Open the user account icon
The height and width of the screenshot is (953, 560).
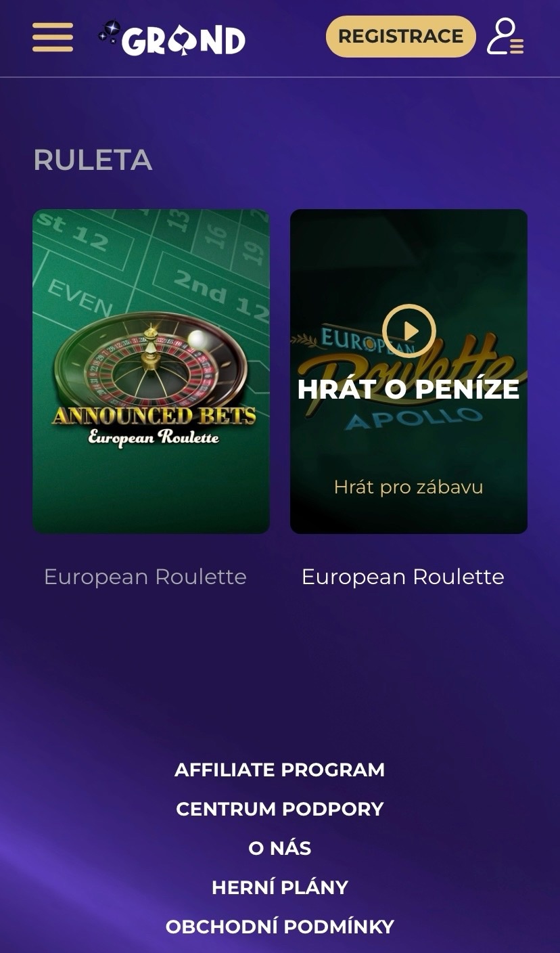pos(505,37)
